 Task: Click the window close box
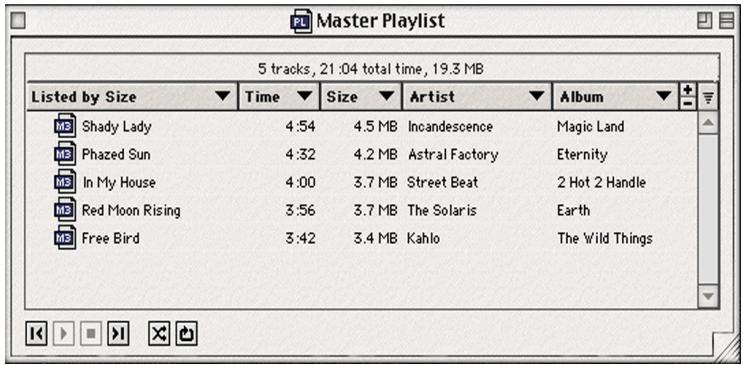pos(18,21)
